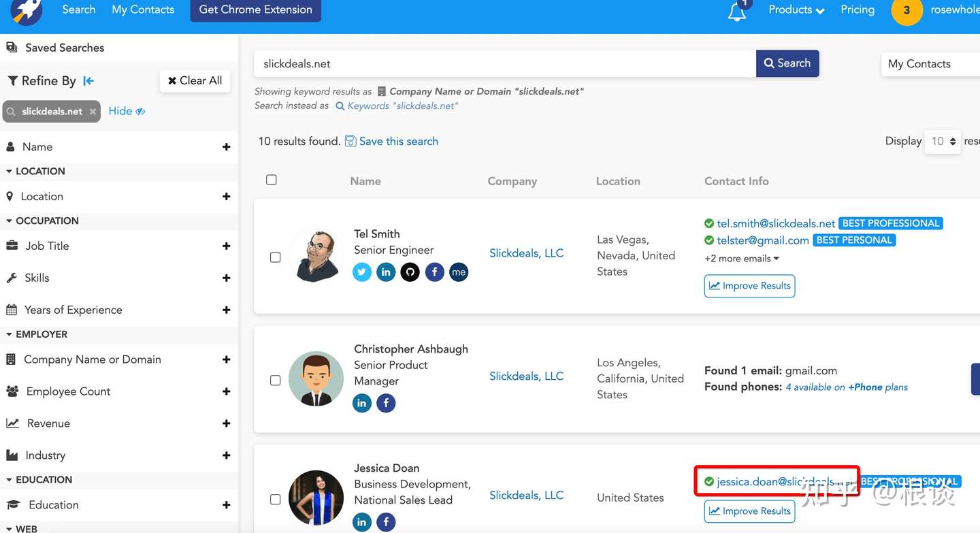This screenshot has width=980, height=533.
Task: Open Tel Smith's Twitter profile icon
Action: pyautogui.click(x=362, y=272)
